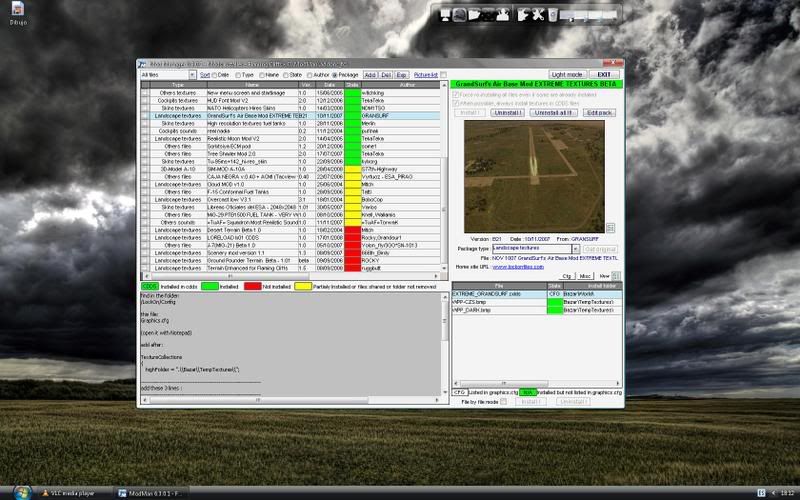Click the Uninstall ! button
800x500 pixels.
(x=507, y=113)
